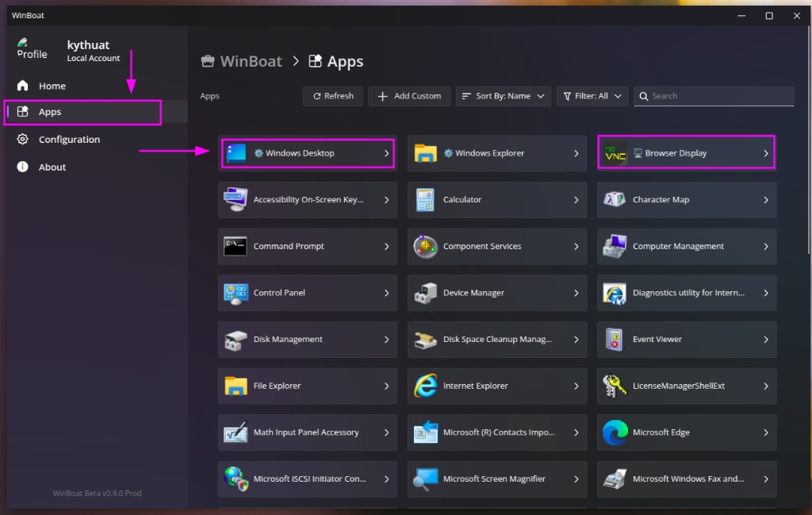Click the Math Input Panel icon

pos(235,432)
